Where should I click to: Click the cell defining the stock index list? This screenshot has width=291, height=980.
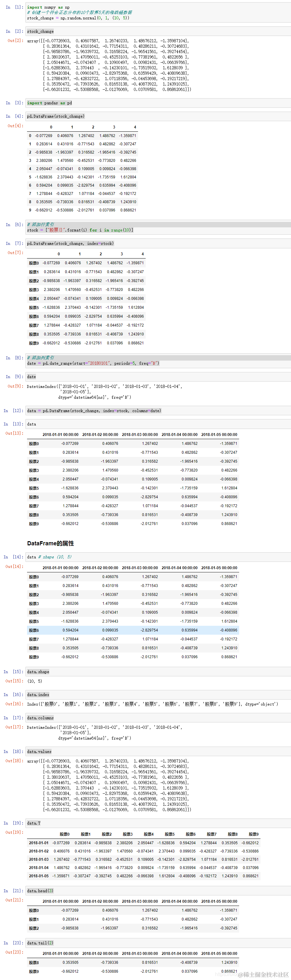pos(158,227)
